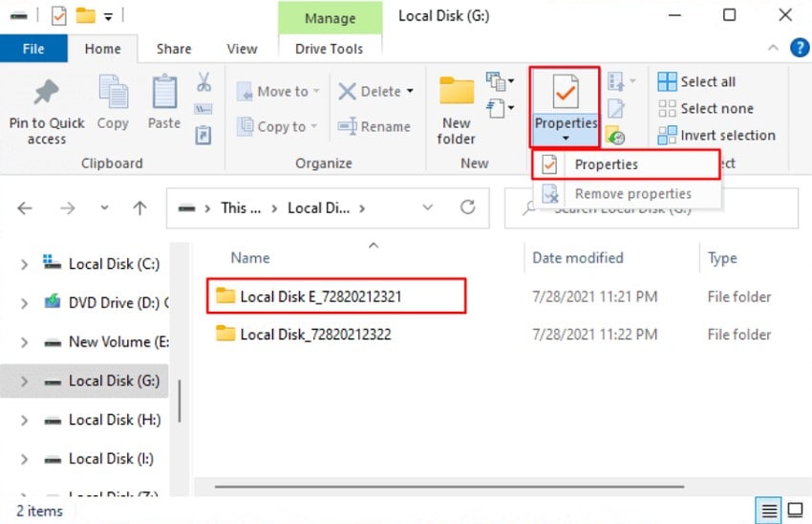Go up one folder level arrow
This screenshot has width=812, height=524.
point(139,208)
